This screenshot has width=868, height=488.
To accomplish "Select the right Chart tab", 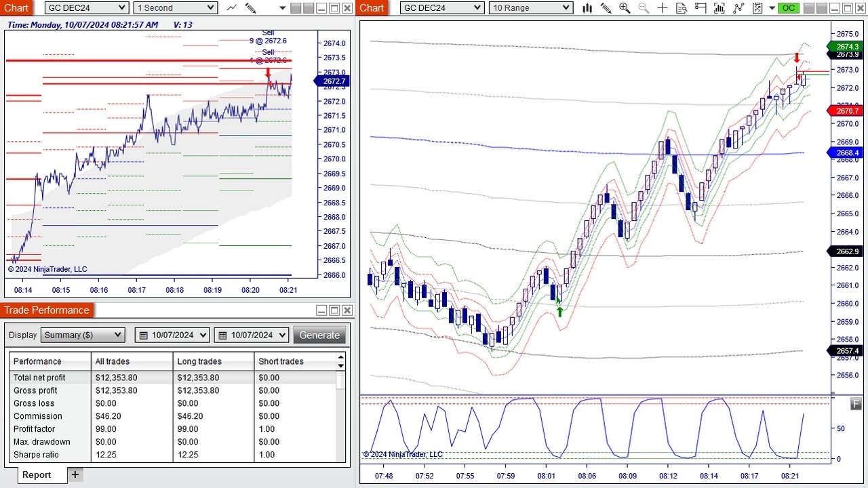I will pyautogui.click(x=372, y=8).
